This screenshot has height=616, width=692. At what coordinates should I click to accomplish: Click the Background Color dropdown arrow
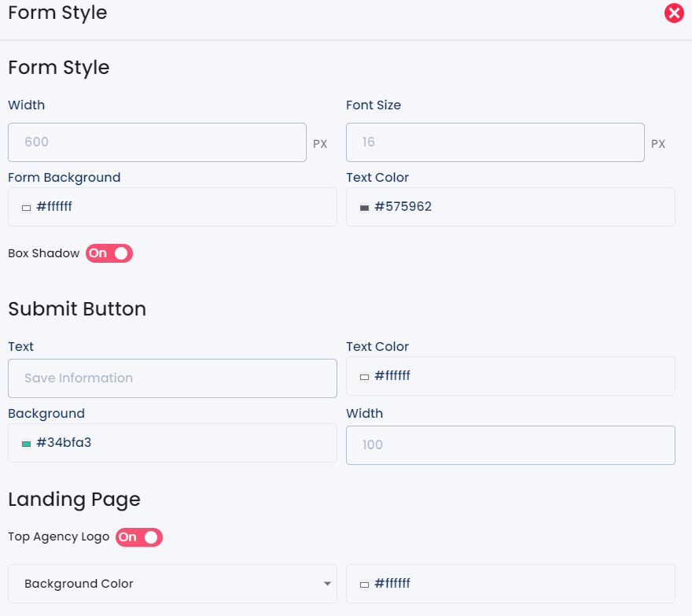(x=327, y=584)
